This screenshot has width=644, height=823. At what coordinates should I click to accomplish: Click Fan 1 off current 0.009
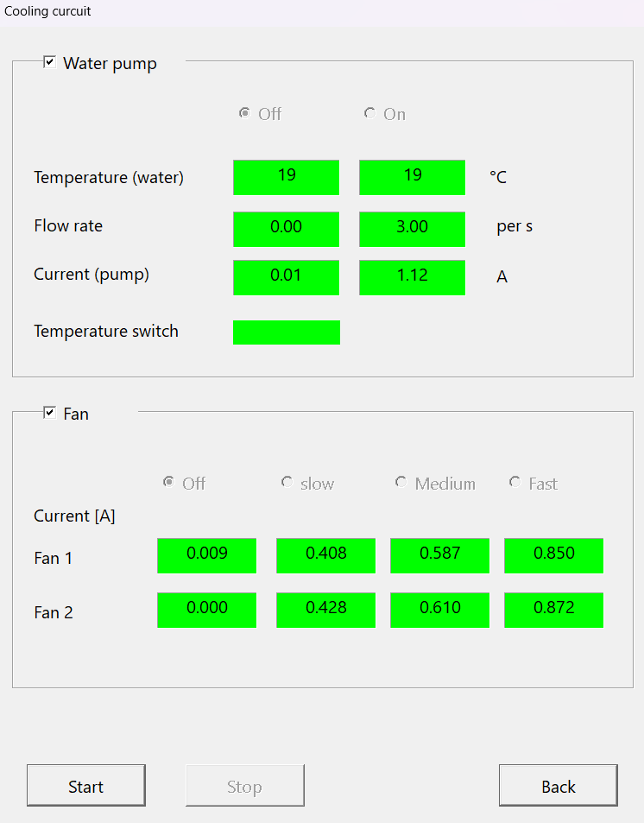tap(207, 555)
